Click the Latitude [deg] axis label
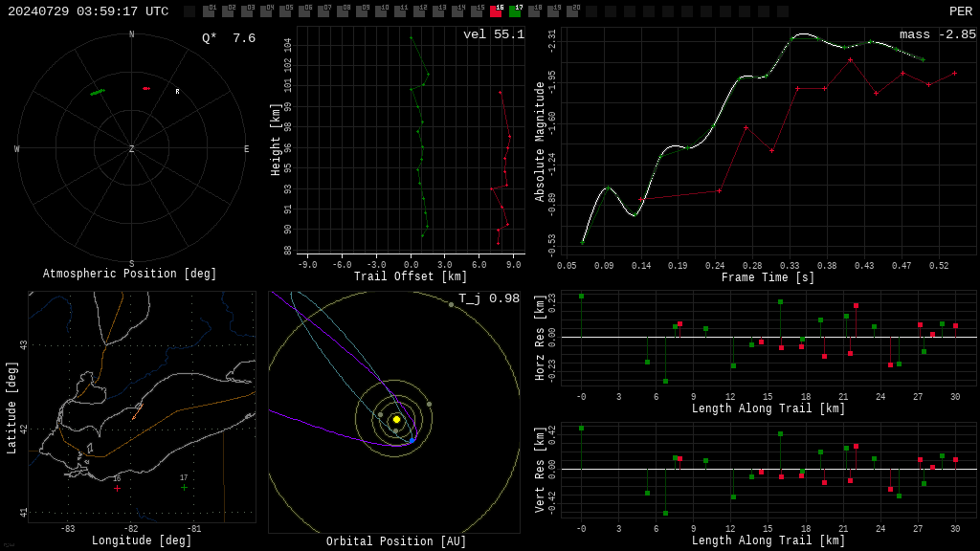 coord(11,408)
